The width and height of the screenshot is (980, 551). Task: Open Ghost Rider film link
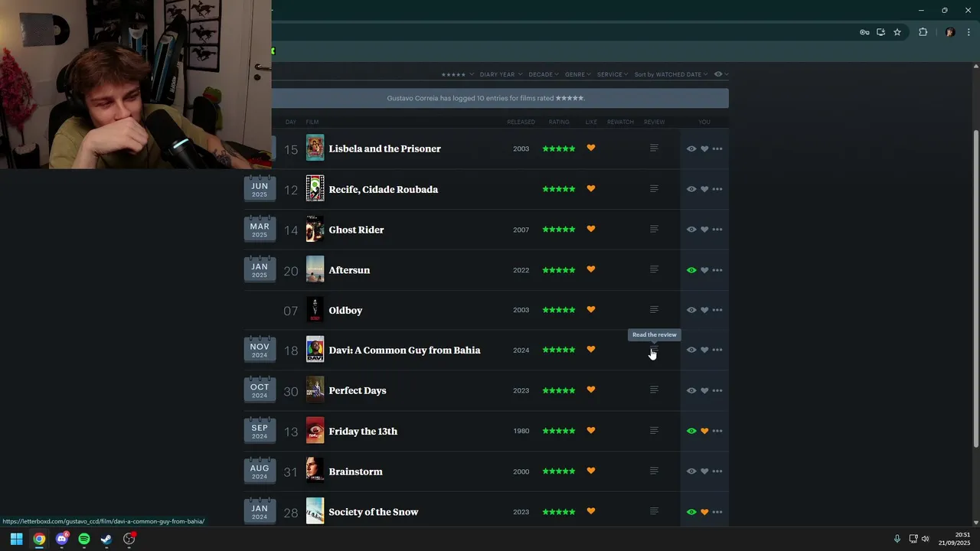pyautogui.click(x=356, y=230)
